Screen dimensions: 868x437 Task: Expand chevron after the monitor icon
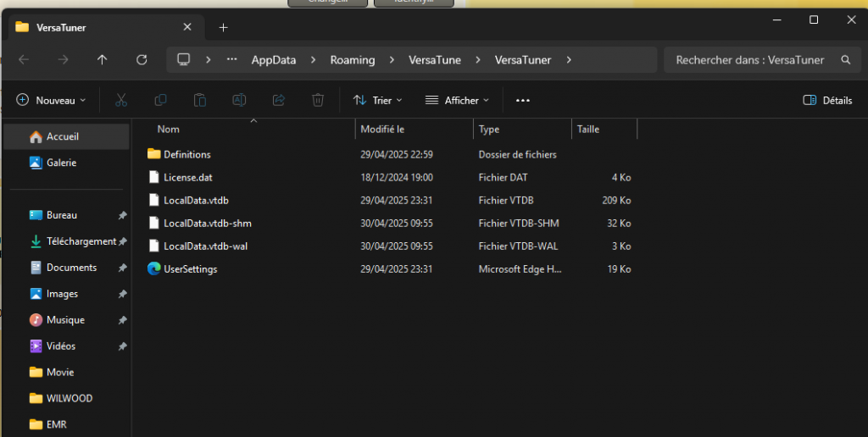[209, 60]
